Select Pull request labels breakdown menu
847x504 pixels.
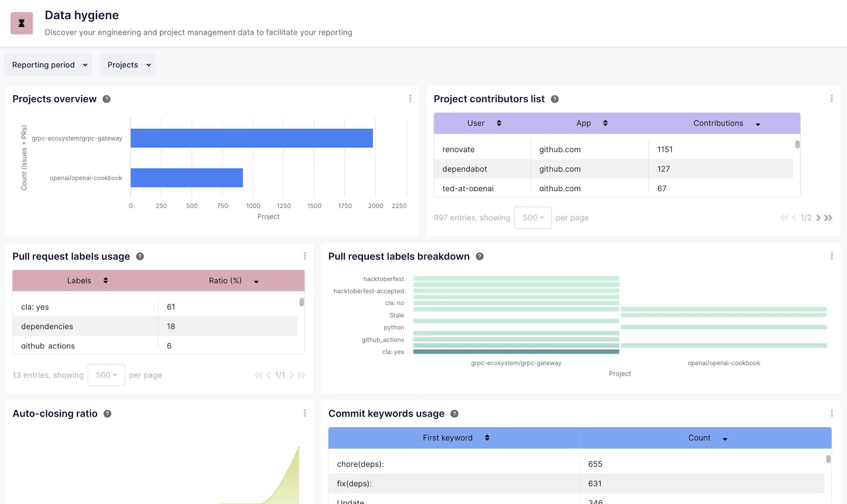click(x=832, y=256)
